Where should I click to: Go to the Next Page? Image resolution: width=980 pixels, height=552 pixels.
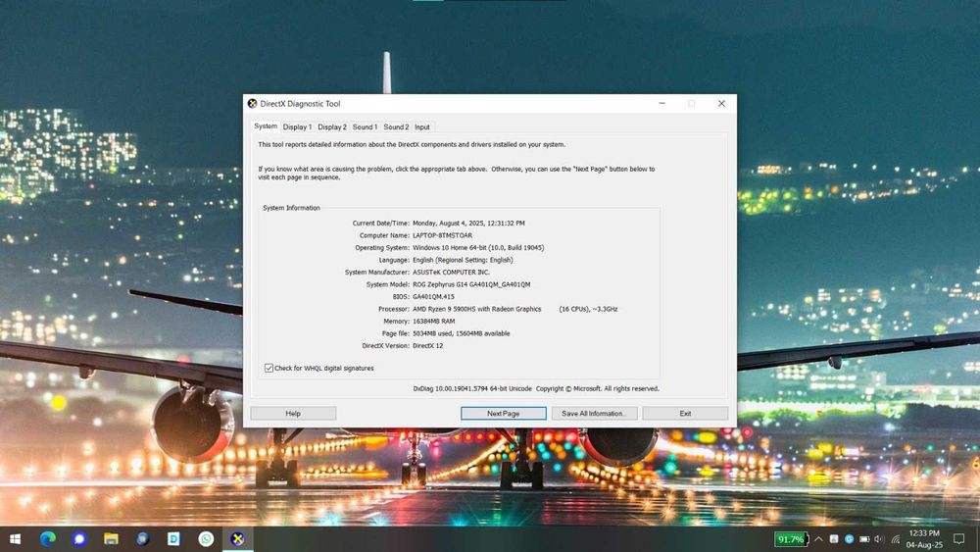(503, 413)
